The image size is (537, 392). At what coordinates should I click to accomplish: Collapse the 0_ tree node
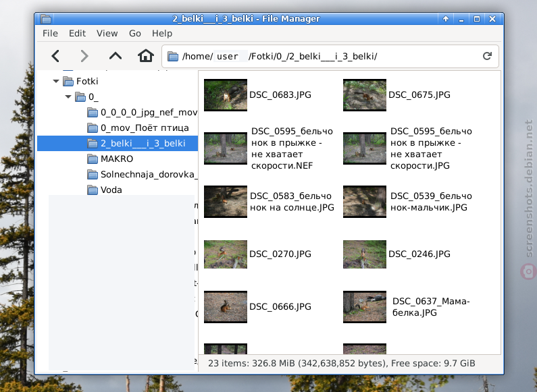(x=68, y=96)
